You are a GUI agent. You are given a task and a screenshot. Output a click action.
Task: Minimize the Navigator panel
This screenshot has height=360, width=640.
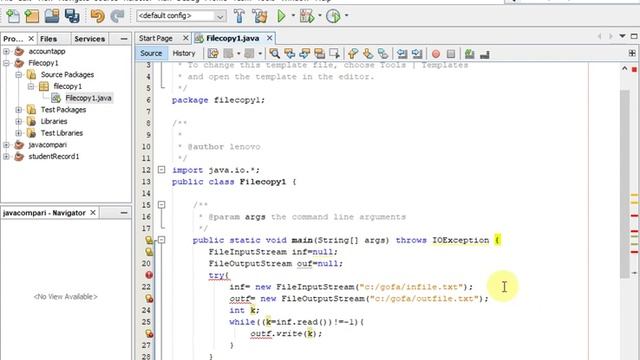(124, 213)
